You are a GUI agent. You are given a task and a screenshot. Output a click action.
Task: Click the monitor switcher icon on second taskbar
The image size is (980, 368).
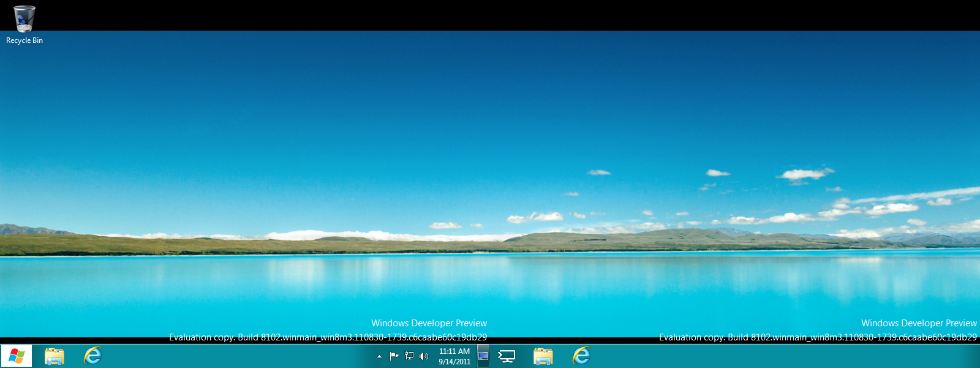(x=507, y=356)
